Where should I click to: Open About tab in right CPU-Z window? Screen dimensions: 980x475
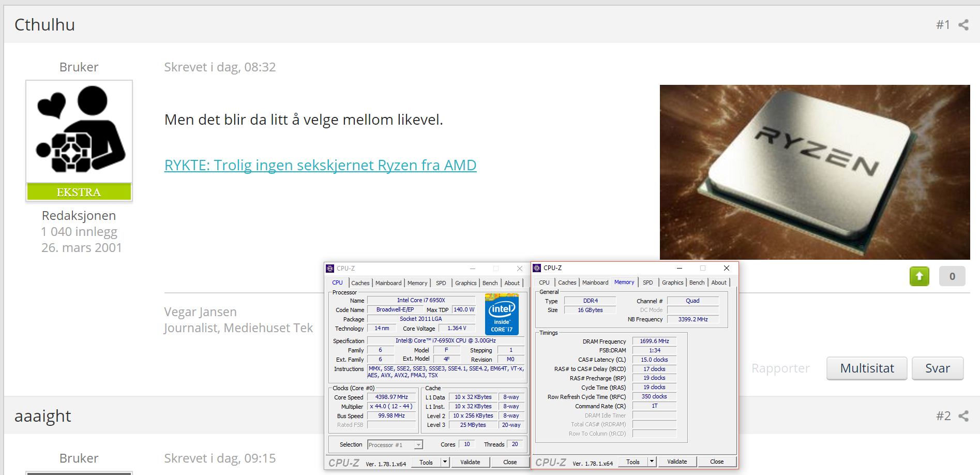click(719, 283)
